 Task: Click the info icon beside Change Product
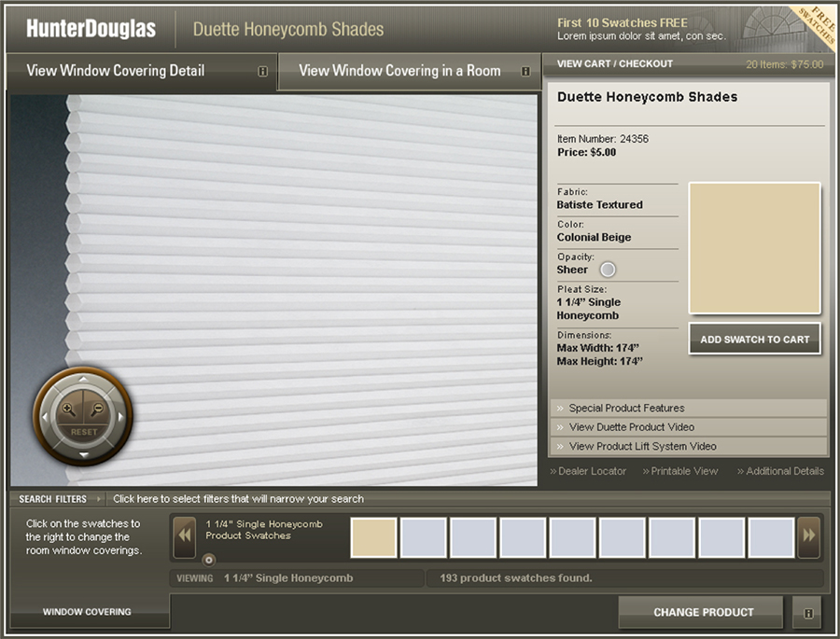point(808,613)
